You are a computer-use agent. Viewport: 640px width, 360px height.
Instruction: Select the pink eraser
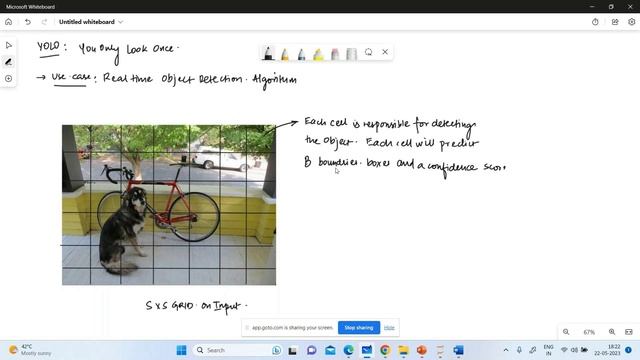(335, 53)
